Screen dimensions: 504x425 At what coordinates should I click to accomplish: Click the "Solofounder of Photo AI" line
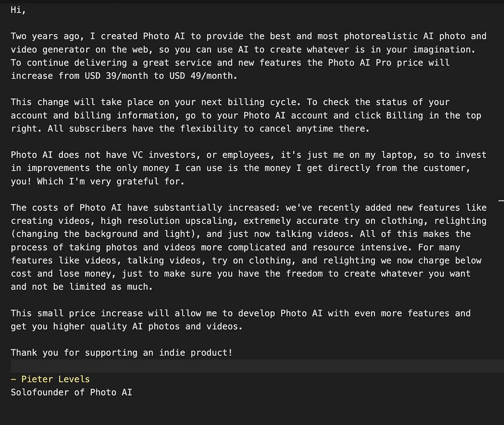click(71, 392)
